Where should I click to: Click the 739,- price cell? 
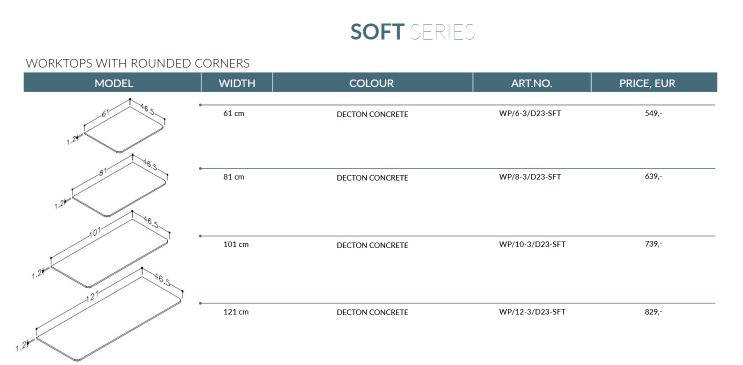click(653, 244)
